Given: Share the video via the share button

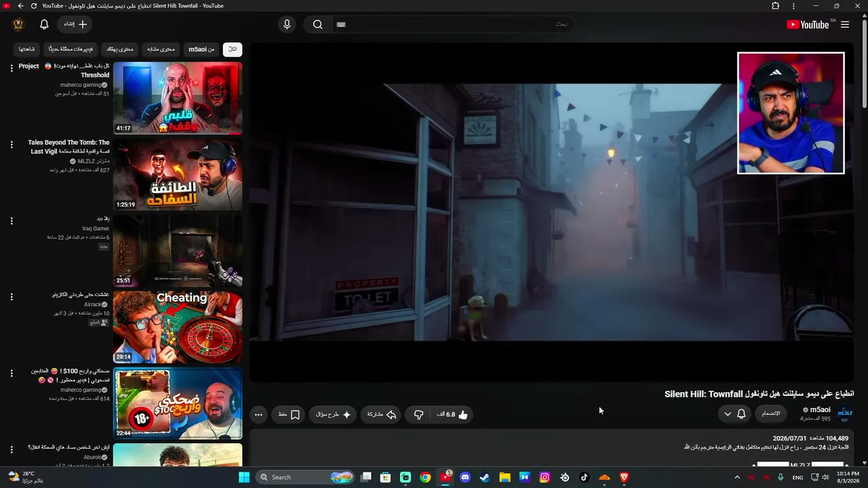Looking at the screenshot, I should pos(382,414).
